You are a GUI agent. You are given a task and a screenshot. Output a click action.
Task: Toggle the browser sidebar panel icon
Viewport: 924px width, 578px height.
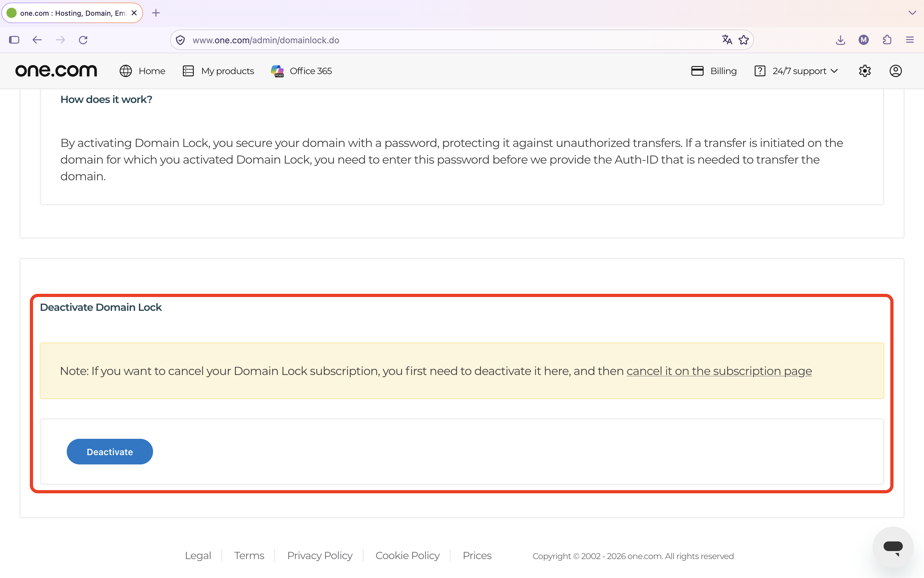[x=14, y=40]
